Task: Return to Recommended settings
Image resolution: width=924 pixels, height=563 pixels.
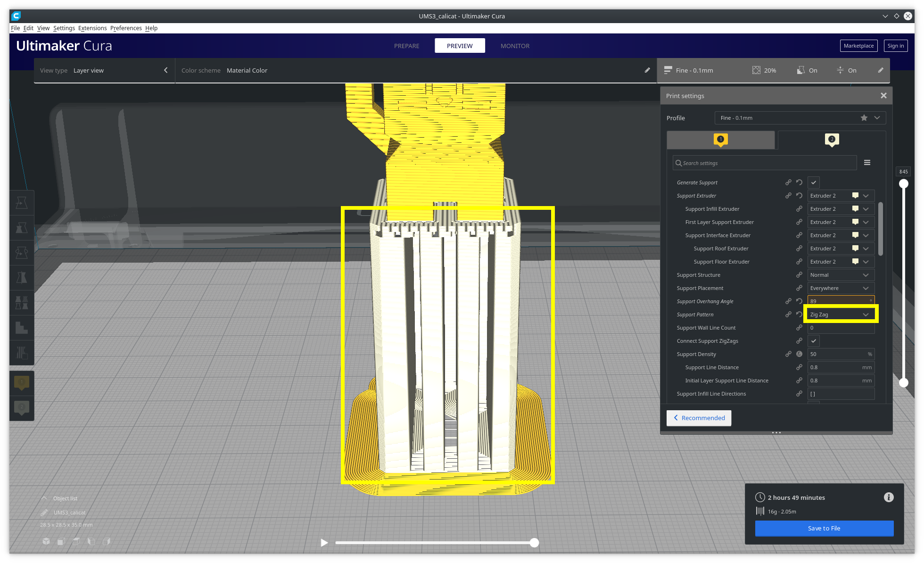Action: (699, 418)
